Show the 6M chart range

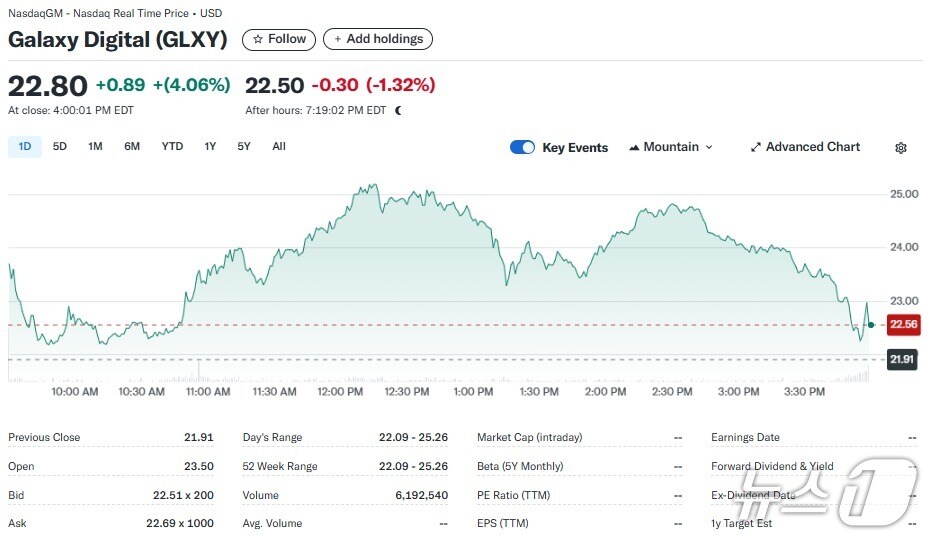point(132,146)
